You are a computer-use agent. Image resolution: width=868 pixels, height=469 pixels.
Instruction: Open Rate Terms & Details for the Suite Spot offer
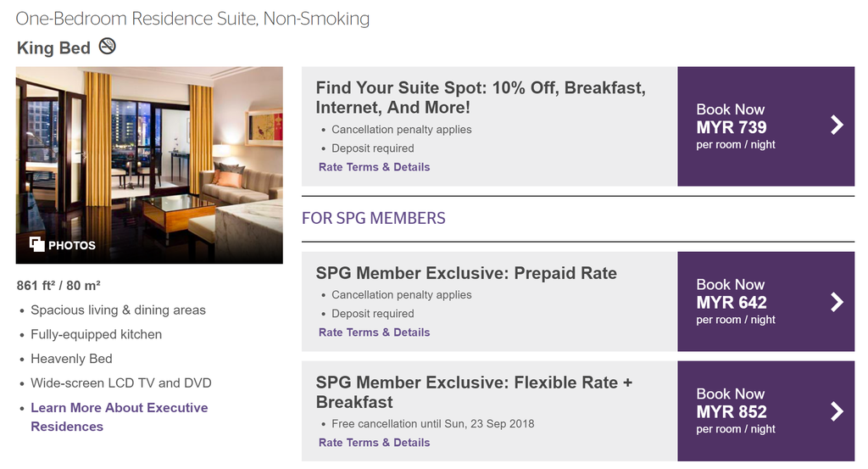[x=374, y=167]
